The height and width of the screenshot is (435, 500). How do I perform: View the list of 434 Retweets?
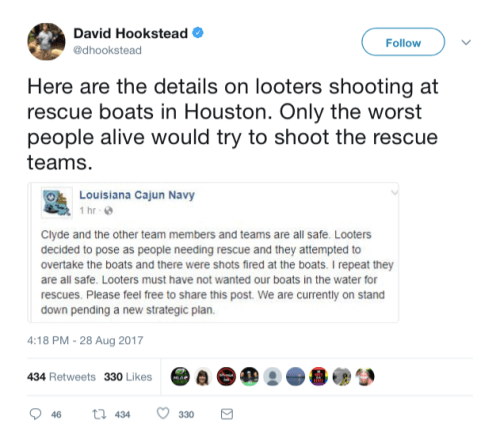pyautogui.click(x=61, y=377)
